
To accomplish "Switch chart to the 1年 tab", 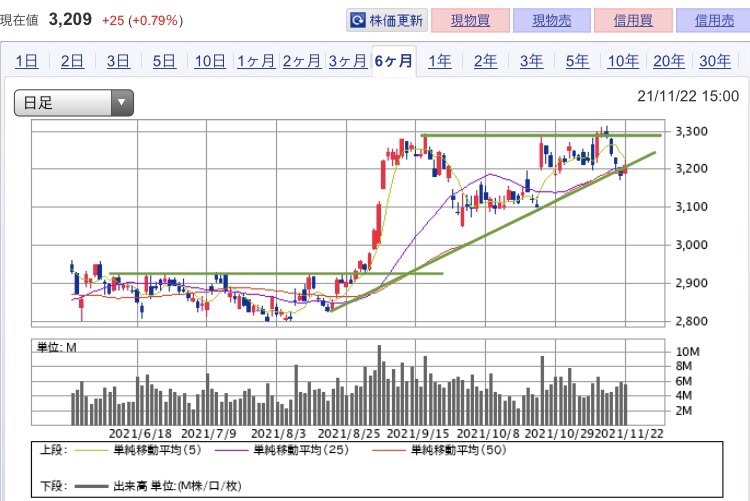I will click(439, 61).
